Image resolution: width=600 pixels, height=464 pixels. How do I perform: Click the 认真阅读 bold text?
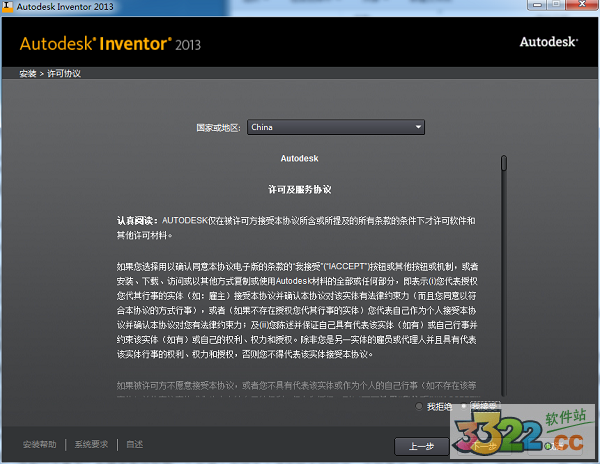137,221
